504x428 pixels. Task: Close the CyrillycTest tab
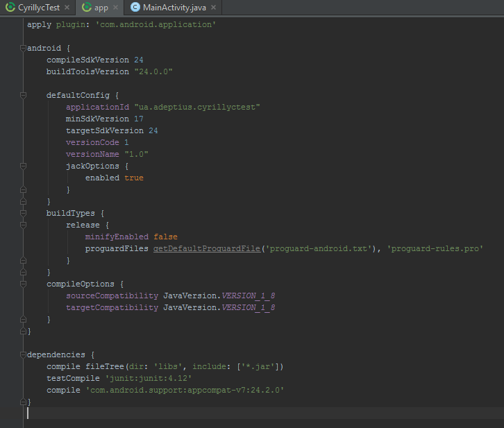point(67,8)
